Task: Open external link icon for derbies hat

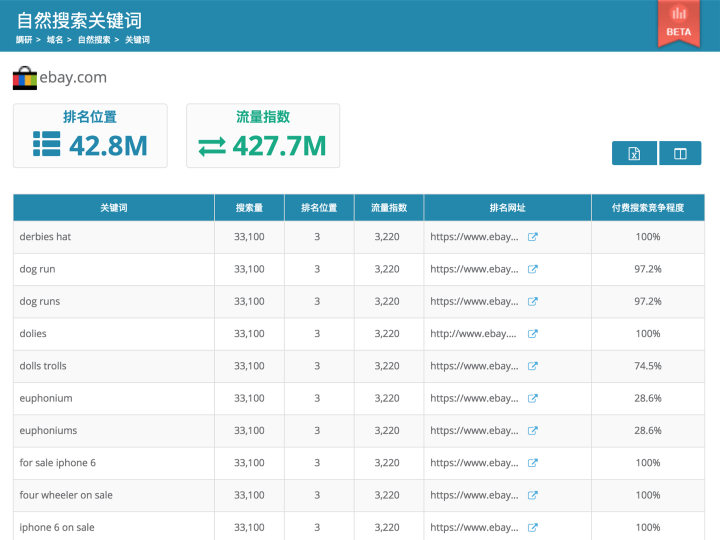Action: click(533, 237)
